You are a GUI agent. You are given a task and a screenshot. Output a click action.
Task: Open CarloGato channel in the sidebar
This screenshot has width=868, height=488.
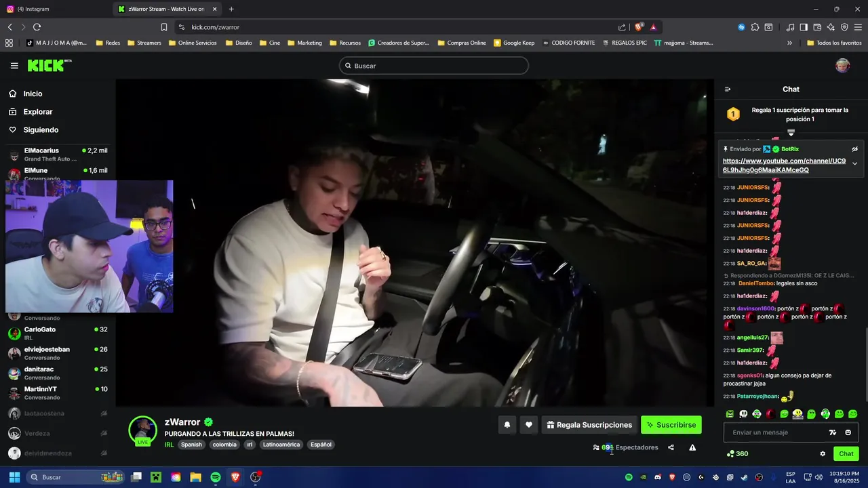pyautogui.click(x=58, y=333)
